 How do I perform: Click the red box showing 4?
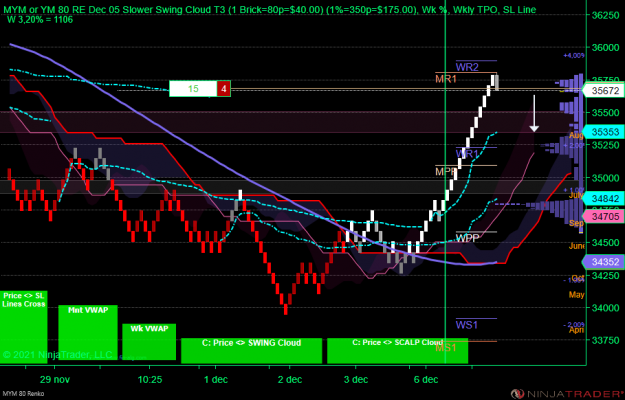224,88
